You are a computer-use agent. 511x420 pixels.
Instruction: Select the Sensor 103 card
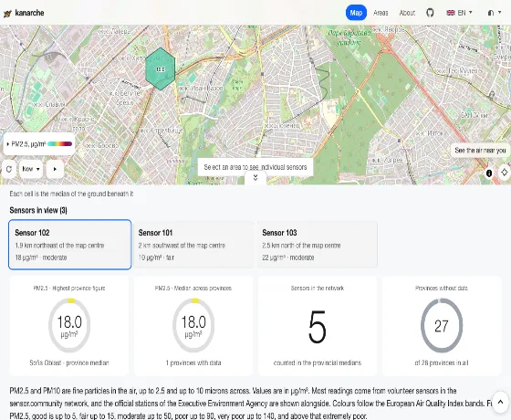click(x=318, y=245)
